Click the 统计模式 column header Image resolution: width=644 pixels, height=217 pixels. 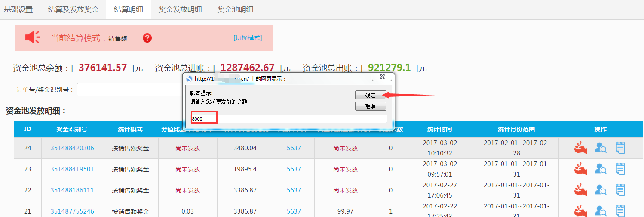[130, 129]
